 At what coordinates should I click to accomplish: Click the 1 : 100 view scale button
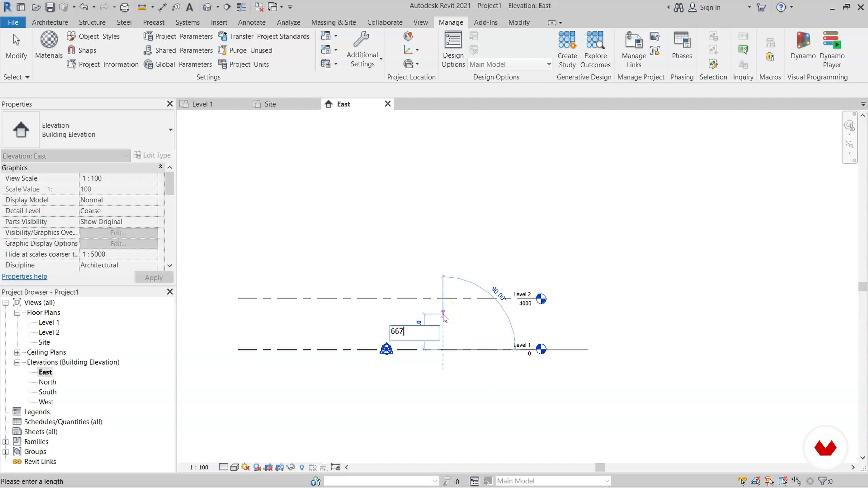[199, 467]
